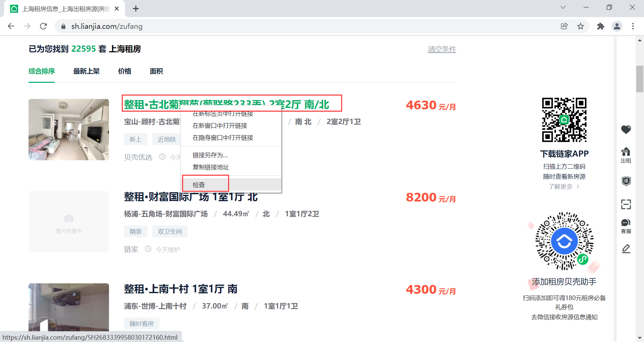This screenshot has width=644, height=342.
Task: Open the 上南十村 listing photo
Action: (69, 307)
